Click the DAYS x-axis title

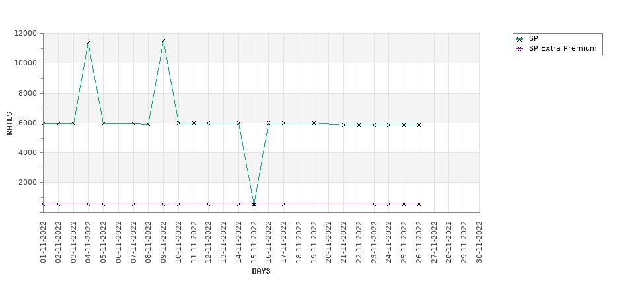pyautogui.click(x=261, y=272)
